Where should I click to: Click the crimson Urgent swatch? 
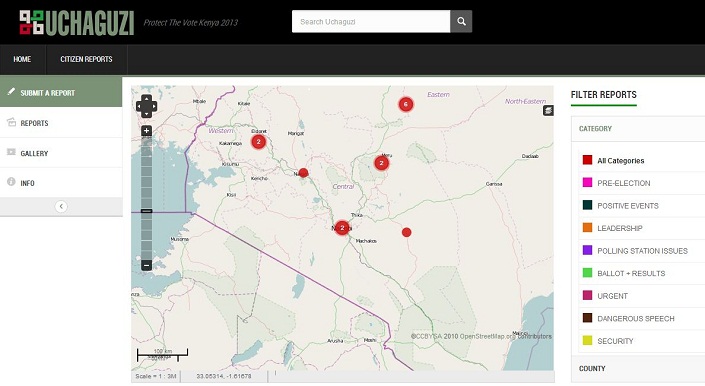click(587, 295)
